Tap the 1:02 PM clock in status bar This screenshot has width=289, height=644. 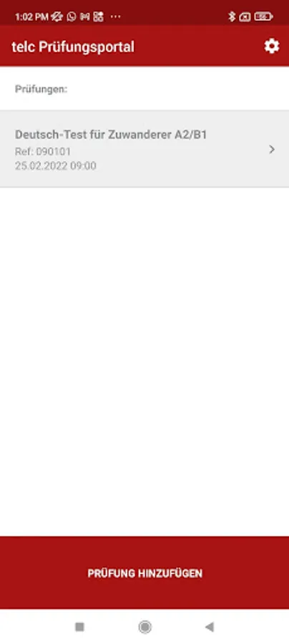31,17
